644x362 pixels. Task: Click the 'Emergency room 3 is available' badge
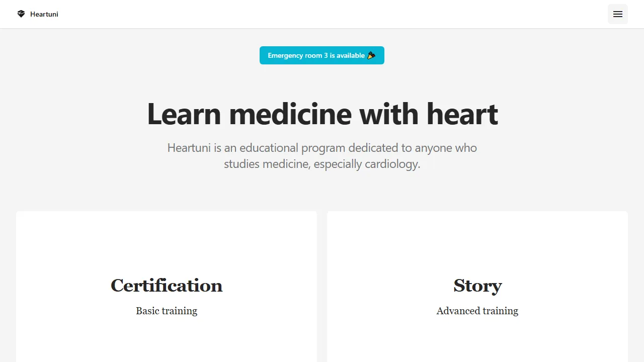[322, 55]
